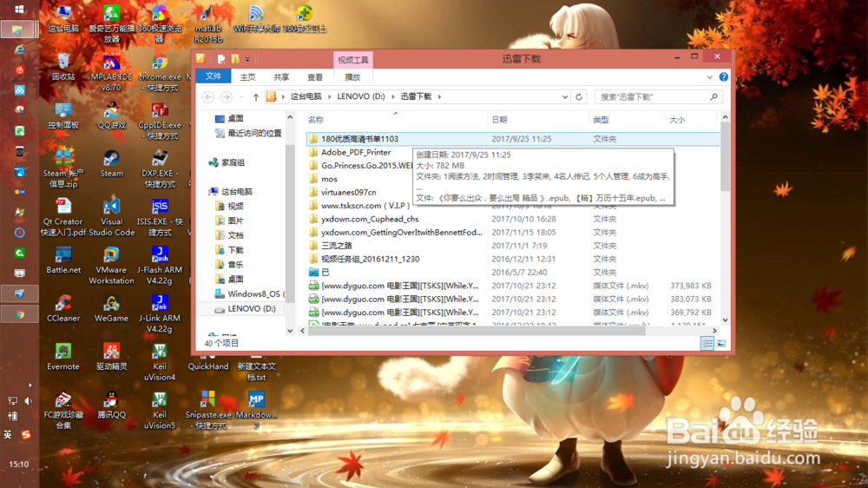868x488 pixels.
Task: Open the control panel desktop icon
Action: pos(63,115)
